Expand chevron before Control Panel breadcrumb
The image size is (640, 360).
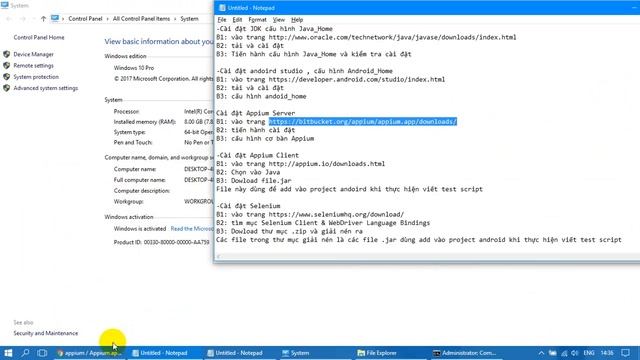63,19
